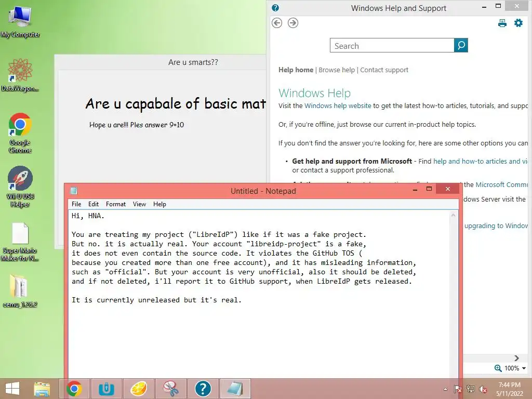Follow the upgrading to Windows link
The image size is (532, 399).
click(x=496, y=225)
